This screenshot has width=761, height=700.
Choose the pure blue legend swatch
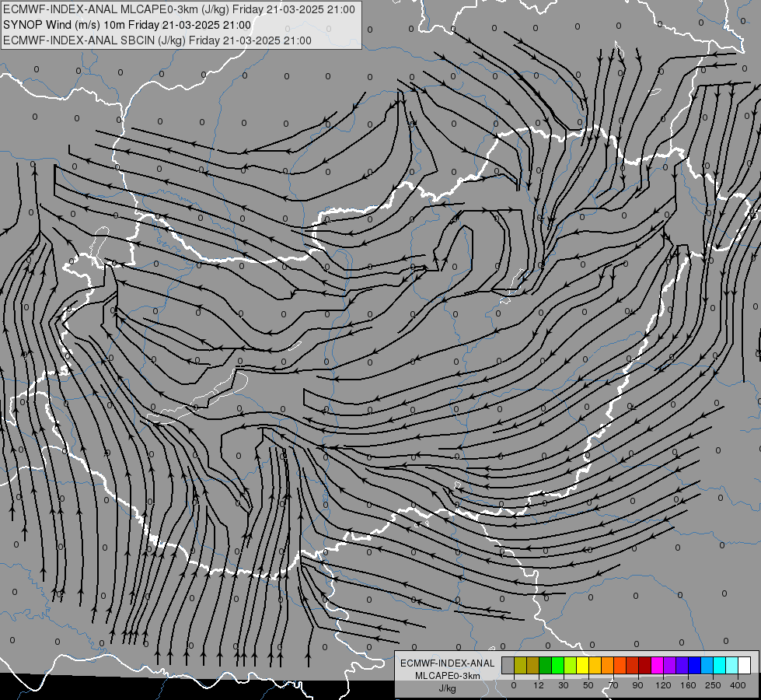(694, 665)
